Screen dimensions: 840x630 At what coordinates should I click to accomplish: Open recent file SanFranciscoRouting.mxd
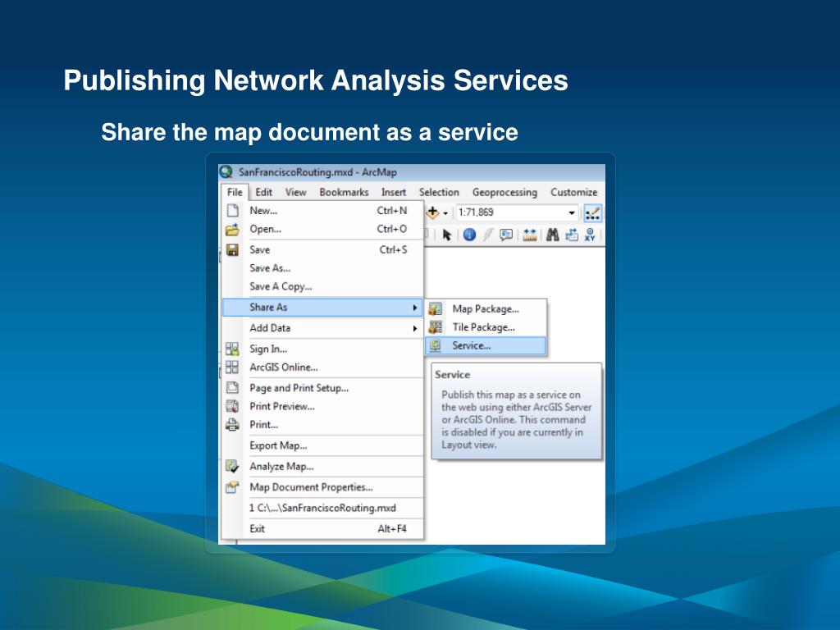(x=322, y=508)
